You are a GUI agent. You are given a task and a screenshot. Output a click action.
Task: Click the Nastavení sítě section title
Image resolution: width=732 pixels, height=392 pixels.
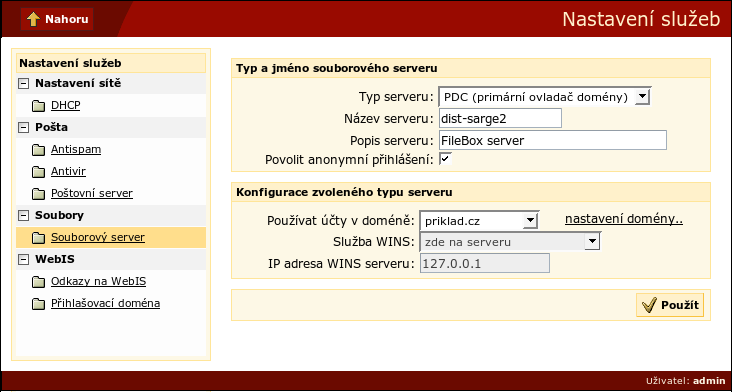tap(78, 84)
